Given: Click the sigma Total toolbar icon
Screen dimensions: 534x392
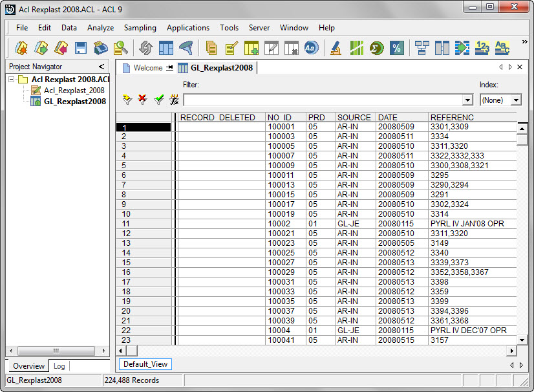Looking at the screenshot, I should click(376, 48).
